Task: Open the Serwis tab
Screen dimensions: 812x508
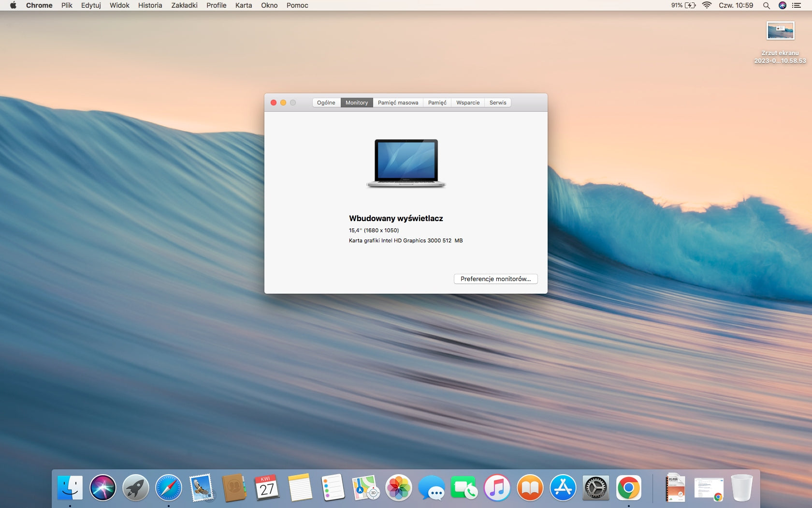Action: click(498, 103)
